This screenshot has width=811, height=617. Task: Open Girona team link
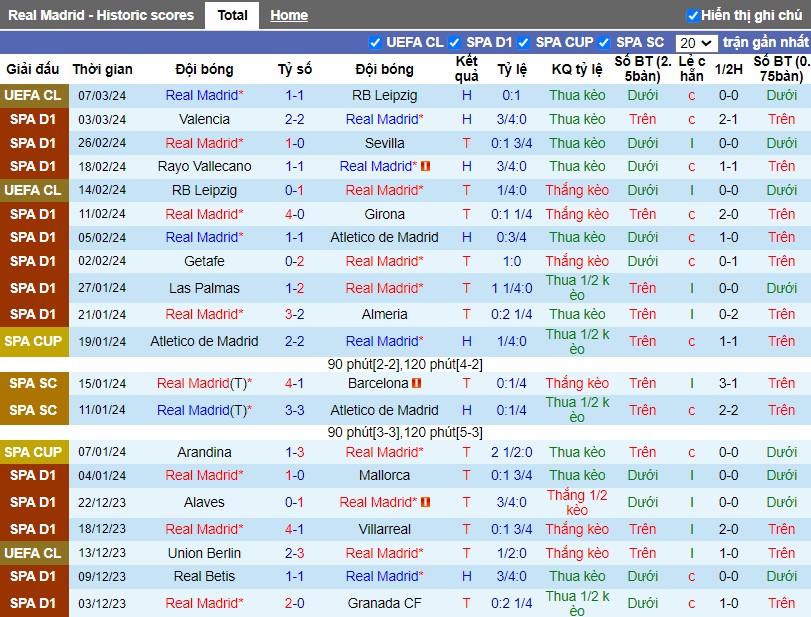click(384, 214)
